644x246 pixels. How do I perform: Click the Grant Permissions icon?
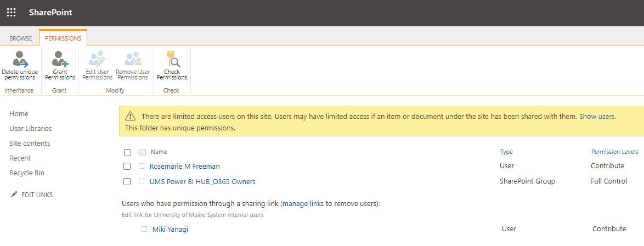point(60,59)
